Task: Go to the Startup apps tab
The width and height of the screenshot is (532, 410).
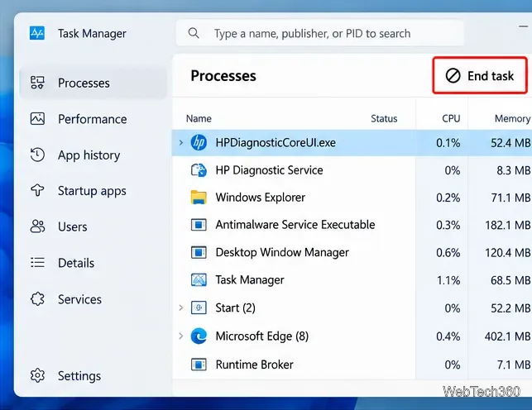Action: [93, 191]
